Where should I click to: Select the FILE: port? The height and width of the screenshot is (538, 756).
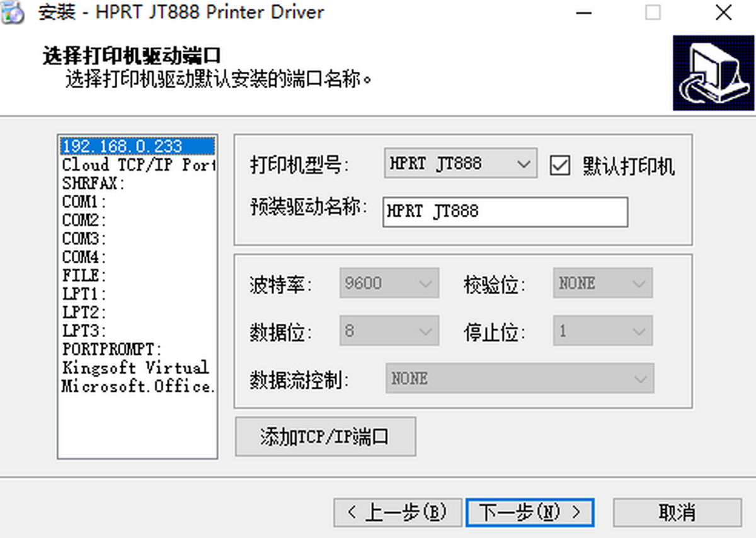pyautogui.click(x=137, y=275)
